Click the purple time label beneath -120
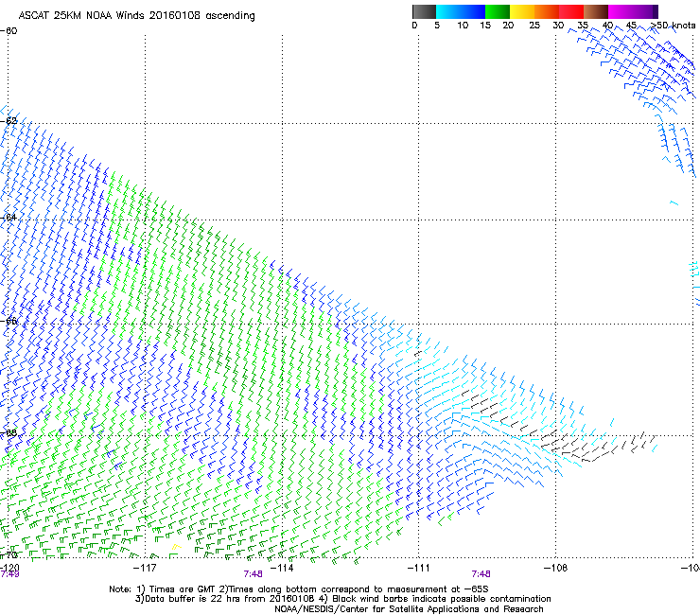 [x=9, y=574]
